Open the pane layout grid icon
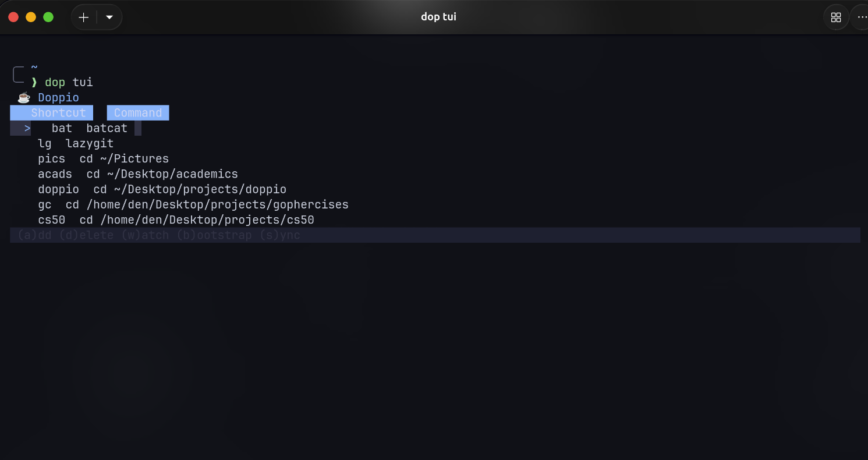Screen dimensions: 868x460 836,17
